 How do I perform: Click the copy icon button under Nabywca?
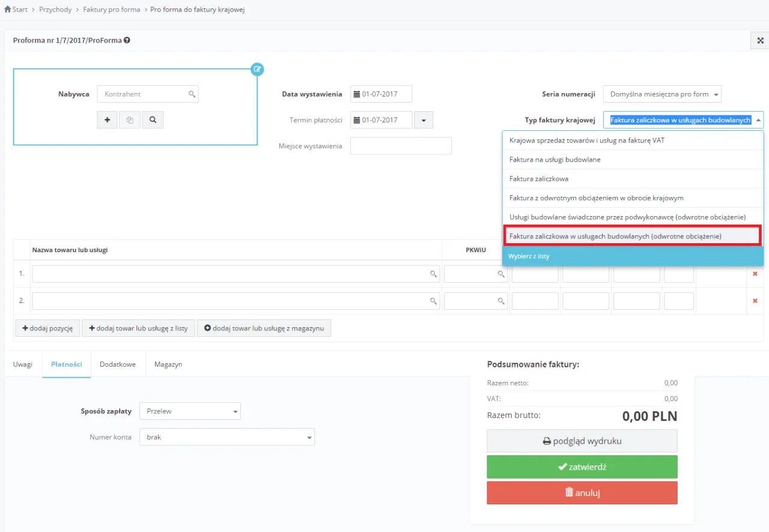(130, 120)
